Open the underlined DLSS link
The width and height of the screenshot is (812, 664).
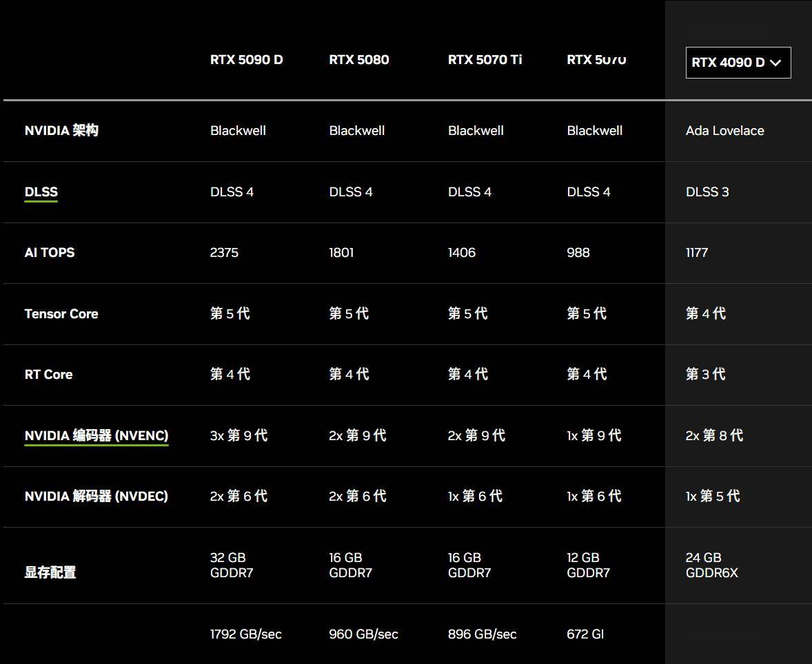pos(41,192)
